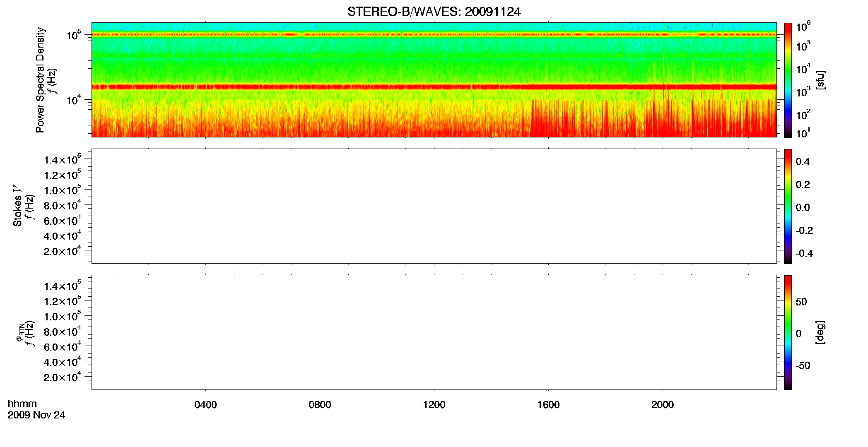Click inside the empty Stokes V panel

tap(434, 206)
